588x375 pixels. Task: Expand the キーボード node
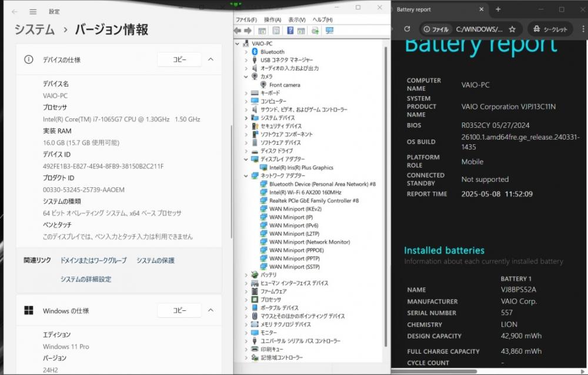[246, 93]
